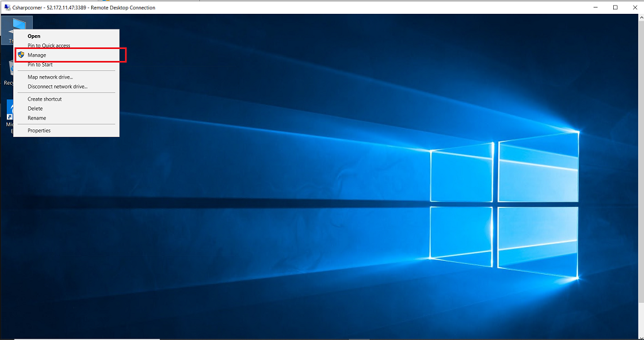Image resolution: width=644 pixels, height=340 pixels.
Task: Click the vertical scrollbar up arrow
Action: click(641, 17)
